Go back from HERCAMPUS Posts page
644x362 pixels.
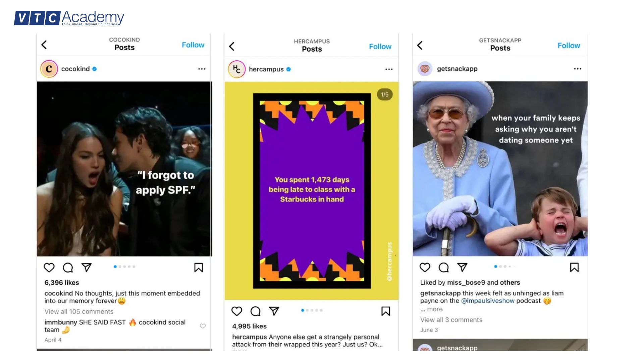[232, 46]
